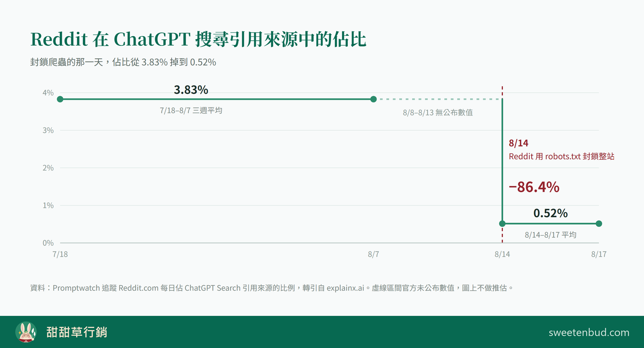The height and width of the screenshot is (348, 644).
Task: Select the subtitle starting with 封鎖爬蟲的那一天
Action: click(123, 62)
